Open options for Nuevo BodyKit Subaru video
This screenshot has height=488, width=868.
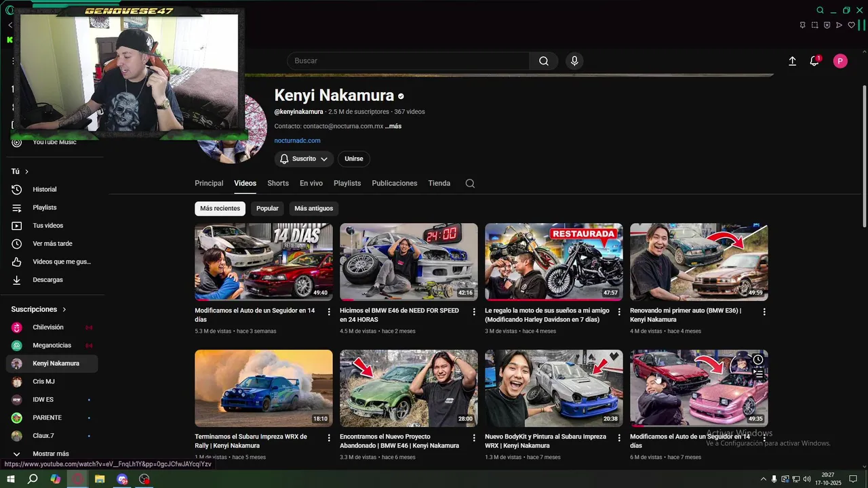(x=619, y=438)
